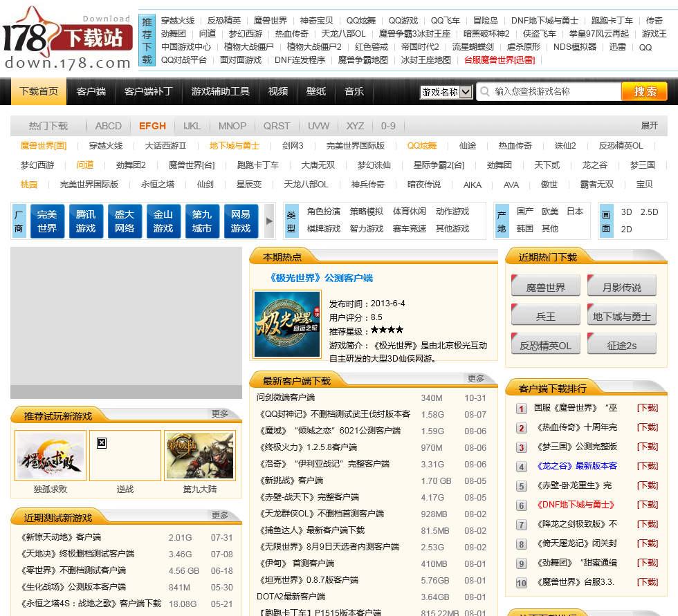Open the 游戏名称 search category dropdown
This screenshot has width=678, height=616.
[x=446, y=91]
